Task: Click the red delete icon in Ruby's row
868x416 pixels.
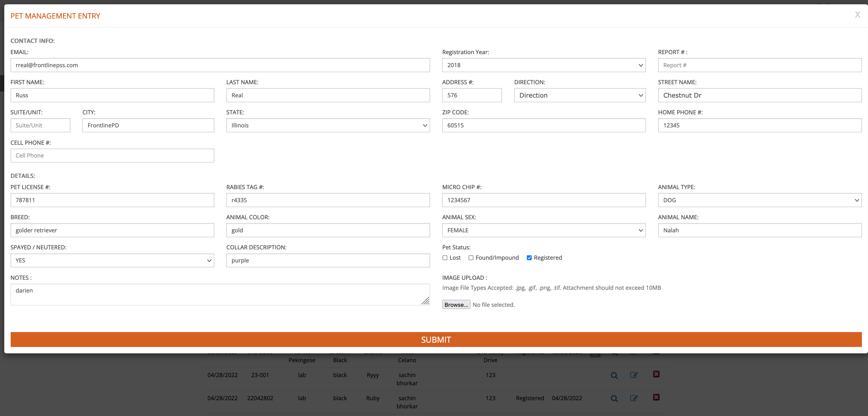Action: pos(656,397)
